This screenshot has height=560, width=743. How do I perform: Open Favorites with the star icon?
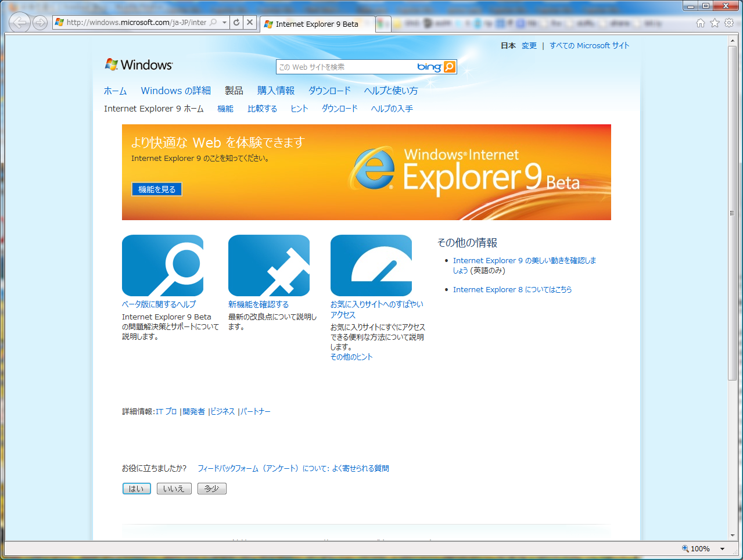pyautogui.click(x=715, y=23)
